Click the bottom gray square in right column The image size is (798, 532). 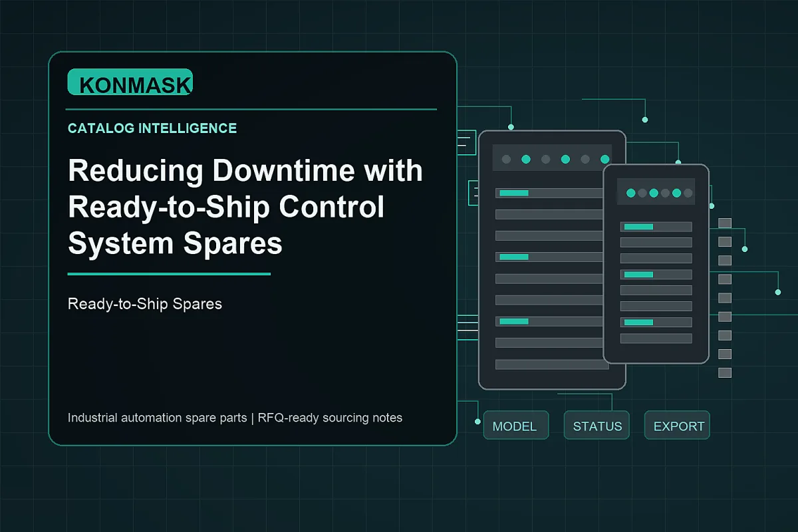click(725, 372)
